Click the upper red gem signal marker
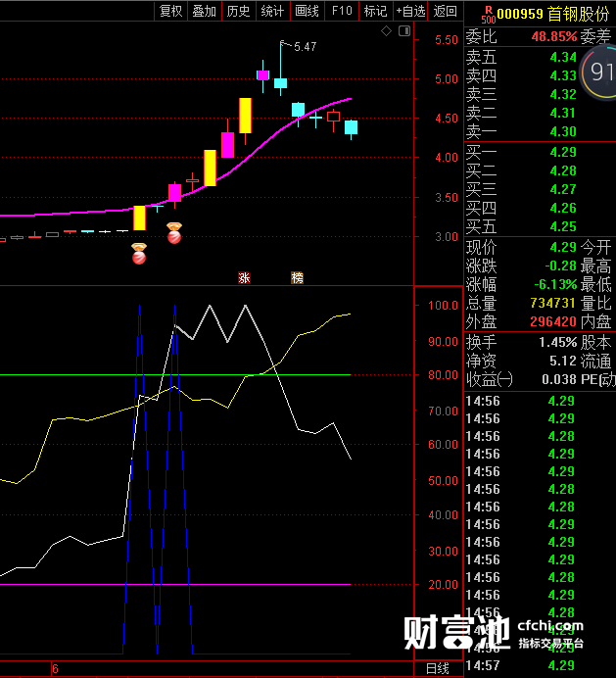The height and width of the screenshot is (678, 616). pyautogui.click(x=174, y=233)
